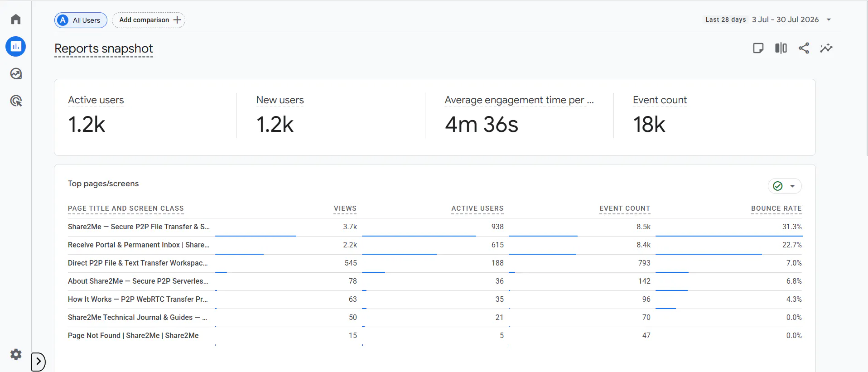Click Share2Me Technical Journal & Guides row
The height and width of the screenshot is (372, 868).
[x=435, y=317]
